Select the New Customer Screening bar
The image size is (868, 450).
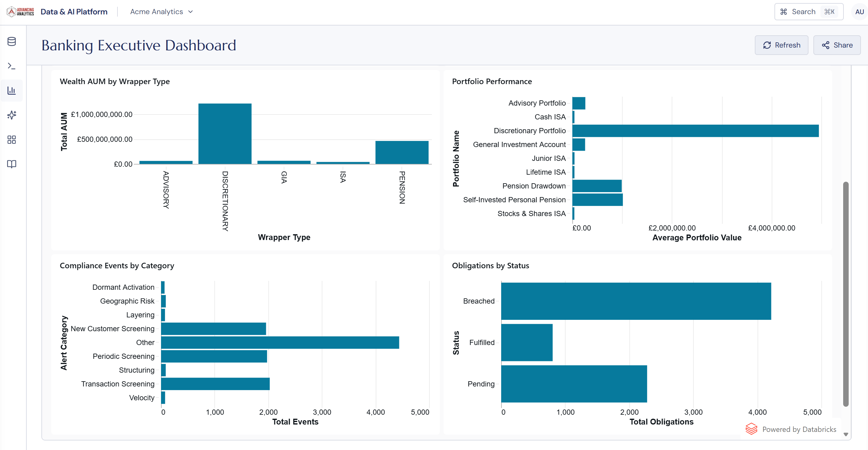tap(214, 328)
